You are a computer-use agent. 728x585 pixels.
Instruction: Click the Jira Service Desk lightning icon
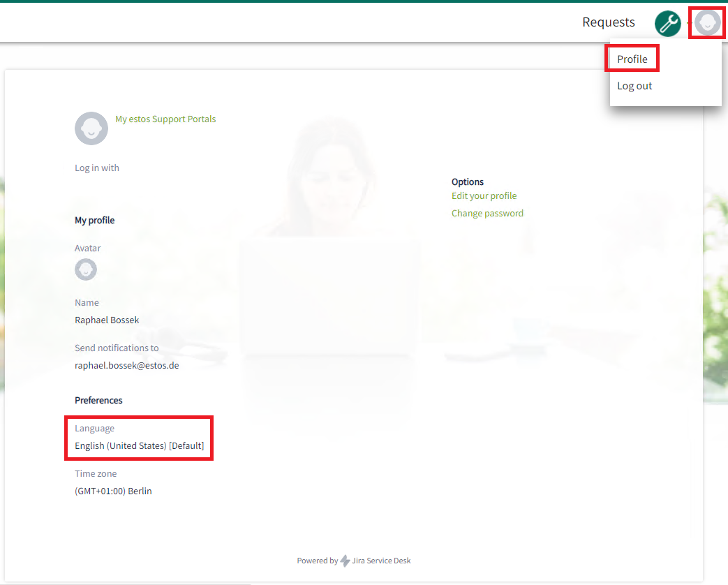coord(345,561)
